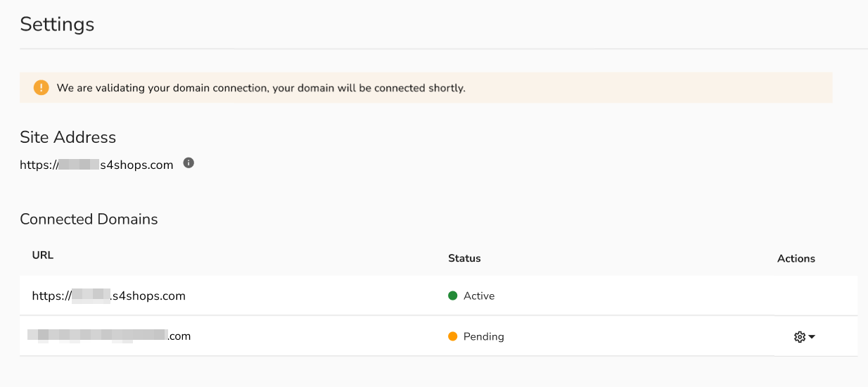Open the s4shops.com URL under Site Address
The image size is (868, 387).
97,165
